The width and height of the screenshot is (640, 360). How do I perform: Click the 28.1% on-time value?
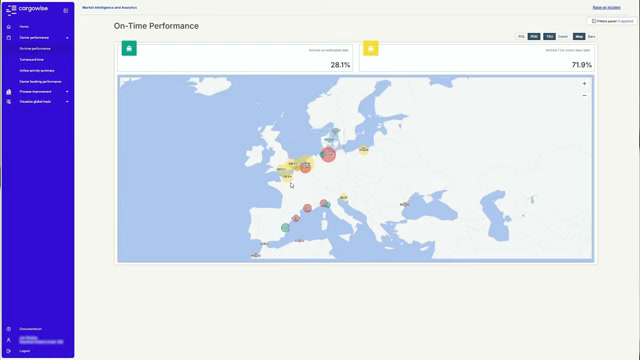point(340,65)
